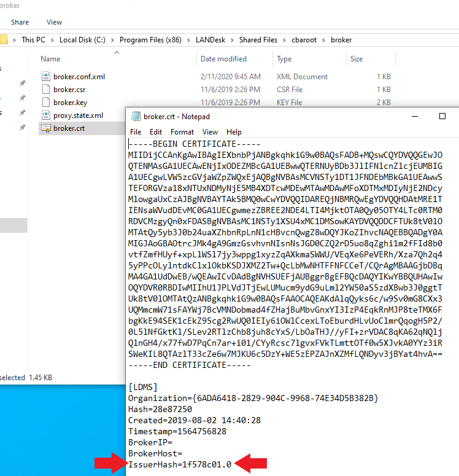Screen dimensions: 459x476
Task: Click the broker.csr file icon
Action: [x=45, y=90]
